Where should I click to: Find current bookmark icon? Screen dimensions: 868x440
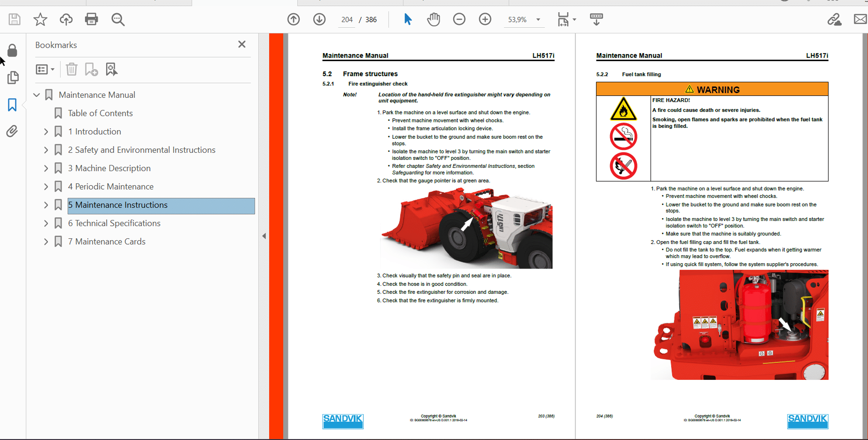click(x=111, y=70)
